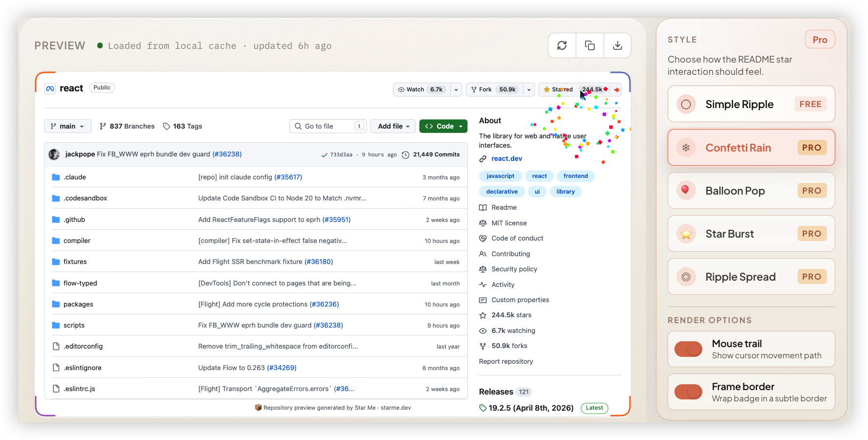Click the MIT license scale icon
868x440 pixels.
click(483, 223)
